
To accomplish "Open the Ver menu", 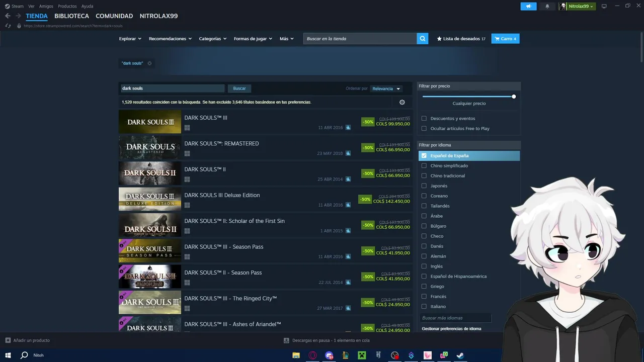I will [32, 6].
